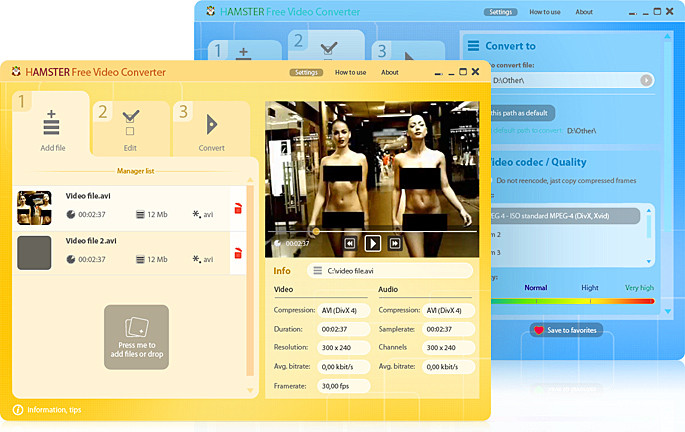Click the audio Samplerate value field
Screen dimensions: 685x432
448,329
